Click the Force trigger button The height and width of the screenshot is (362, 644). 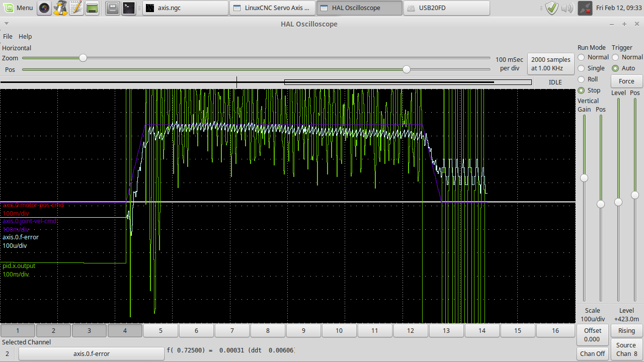626,81
